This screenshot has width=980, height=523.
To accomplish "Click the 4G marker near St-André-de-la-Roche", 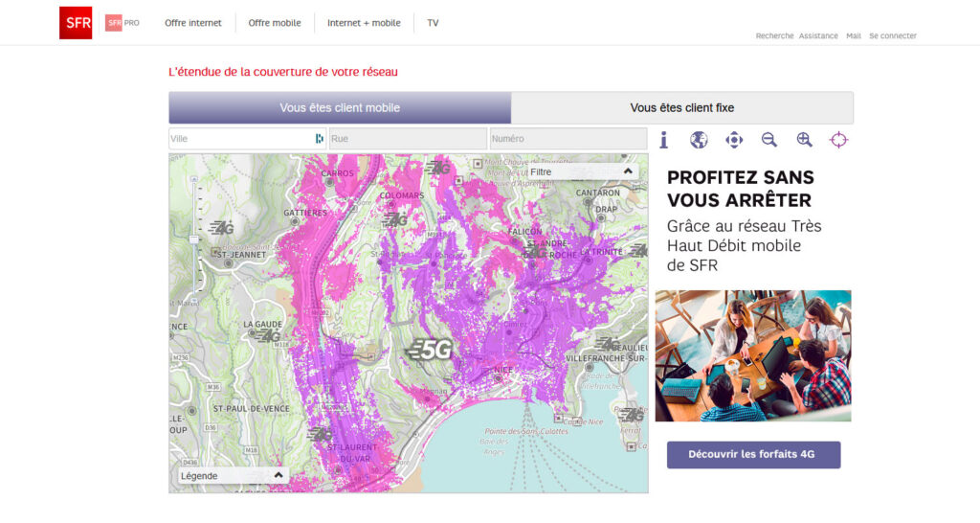I will click(x=534, y=253).
